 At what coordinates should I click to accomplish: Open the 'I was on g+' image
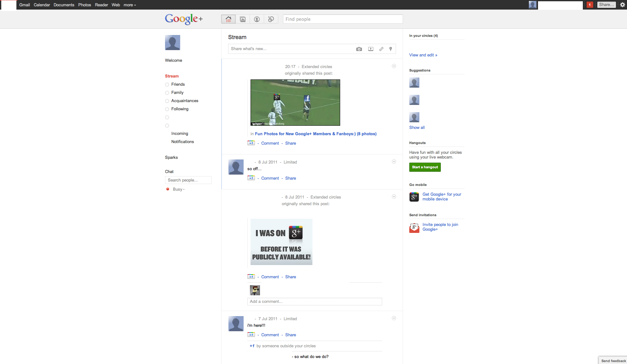[281, 242]
